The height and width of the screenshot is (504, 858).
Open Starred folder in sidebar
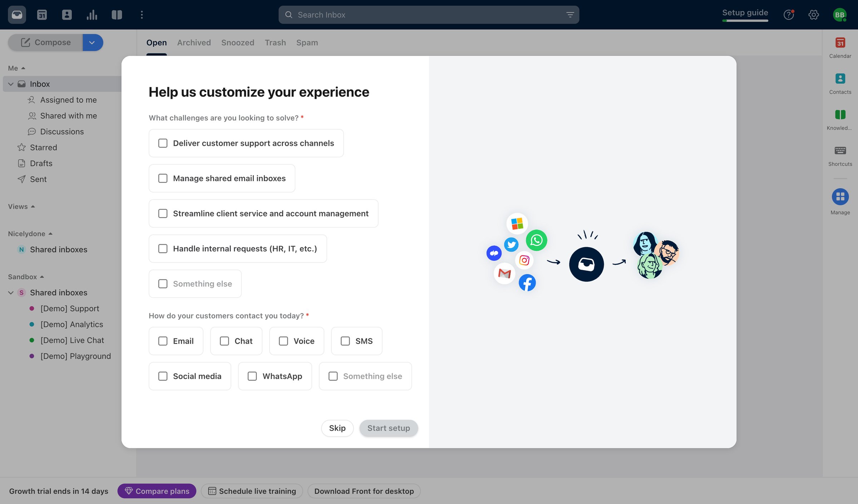43,147
